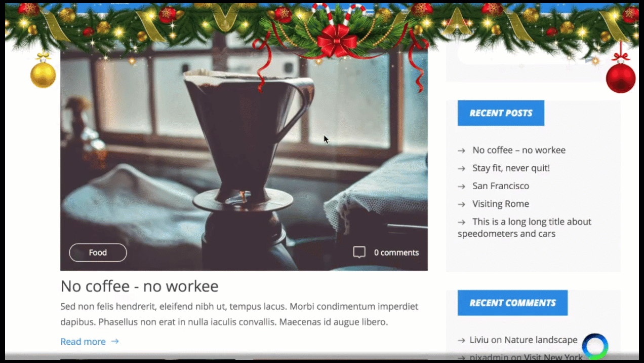This screenshot has width=644, height=363.
Task: Follow the Read more link
Action: point(83,341)
